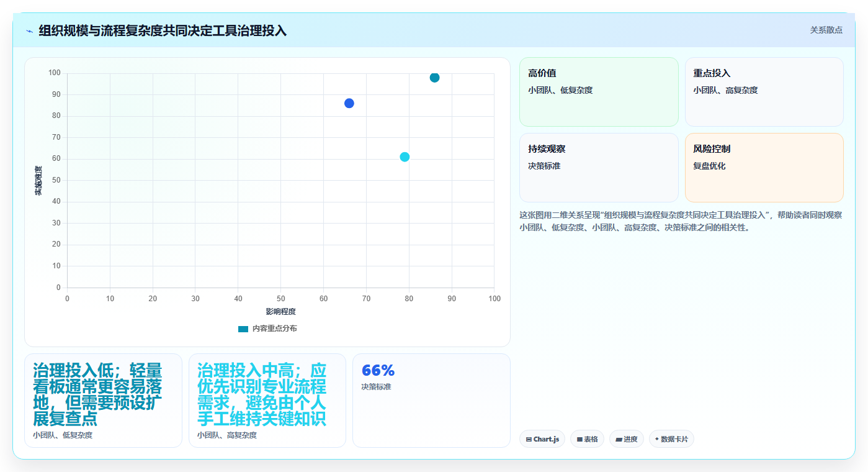Click 小团队、高复杂度 under 重点投入
868x472 pixels.
725,91
